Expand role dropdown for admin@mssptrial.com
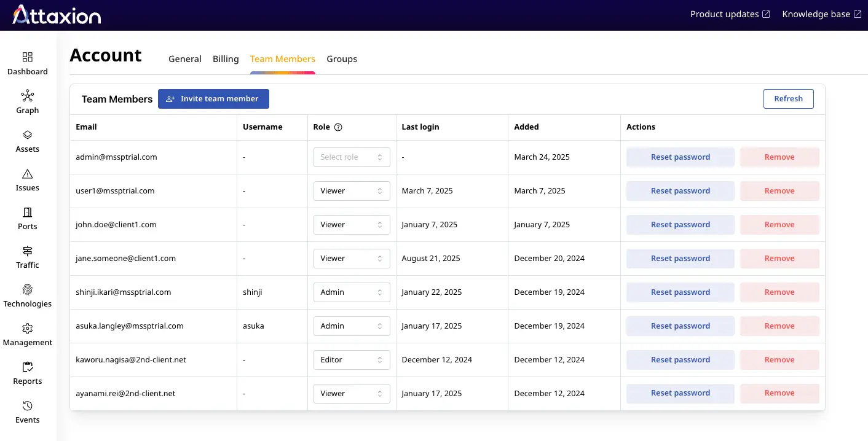This screenshot has width=868, height=441. (352, 157)
